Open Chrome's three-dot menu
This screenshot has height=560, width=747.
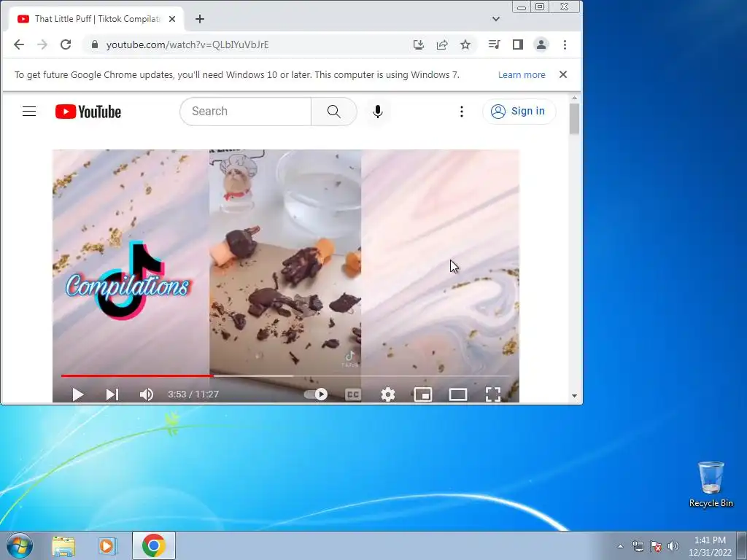pyautogui.click(x=565, y=44)
